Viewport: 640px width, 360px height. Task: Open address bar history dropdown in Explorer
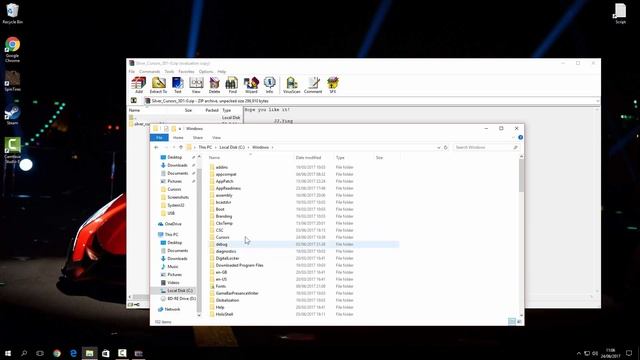[x=438, y=147]
